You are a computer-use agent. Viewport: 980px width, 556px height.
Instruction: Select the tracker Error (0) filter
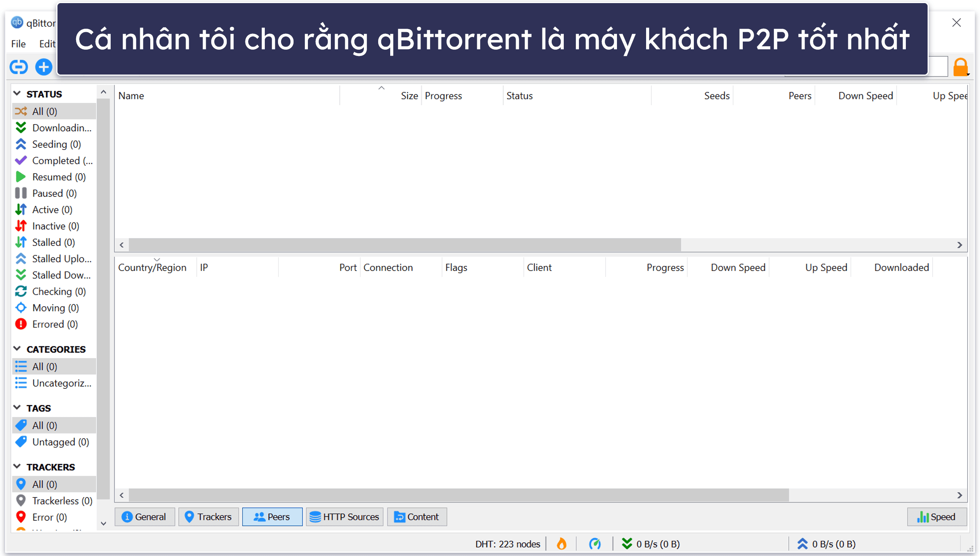(54, 517)
